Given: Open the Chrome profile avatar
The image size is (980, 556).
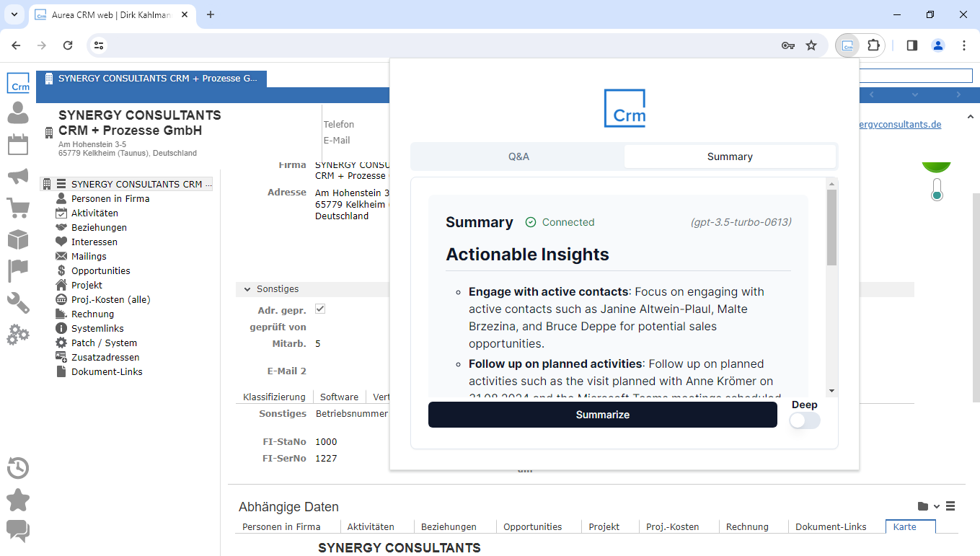Looking at the screenshot, I should pos(938,45).
